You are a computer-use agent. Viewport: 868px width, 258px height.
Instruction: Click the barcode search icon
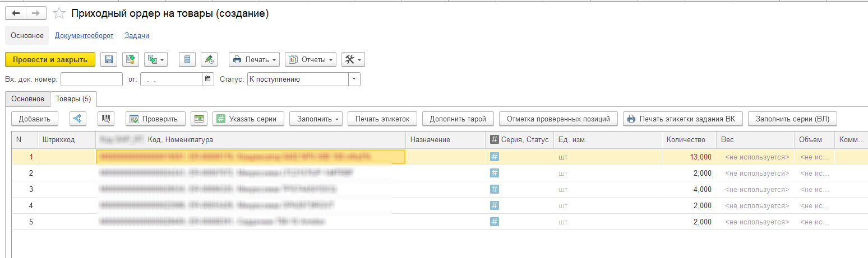[x=106, y=119]
